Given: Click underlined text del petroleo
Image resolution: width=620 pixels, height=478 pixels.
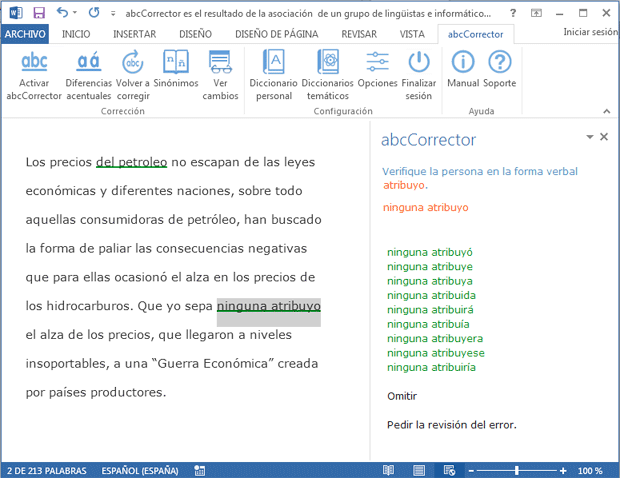Looking at the screenshot, I should point(132,162).
